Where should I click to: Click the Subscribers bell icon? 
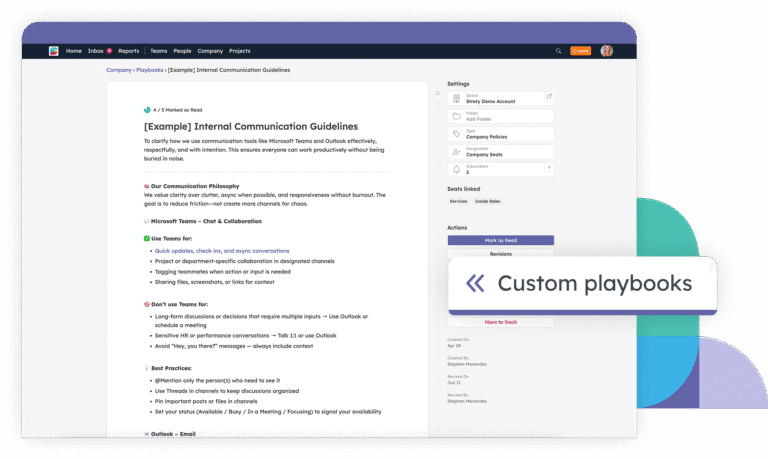pyautogui.click(x=456, y=169)
